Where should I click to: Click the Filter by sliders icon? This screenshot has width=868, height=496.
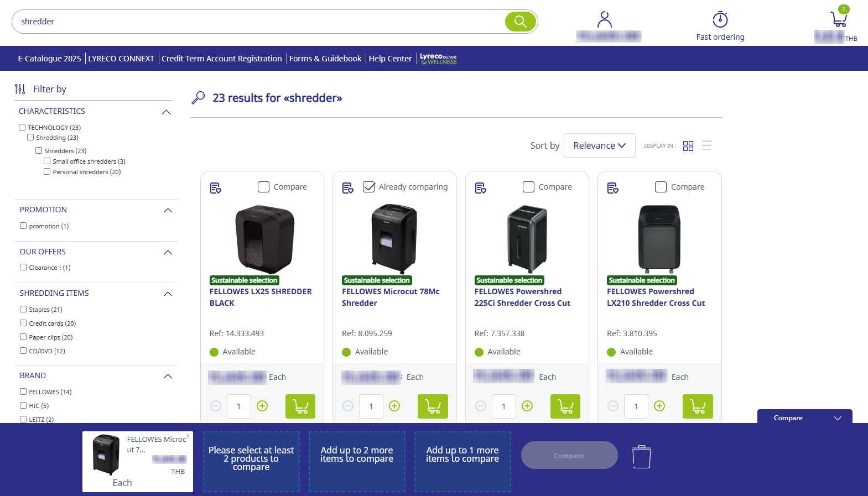(20, 89)
